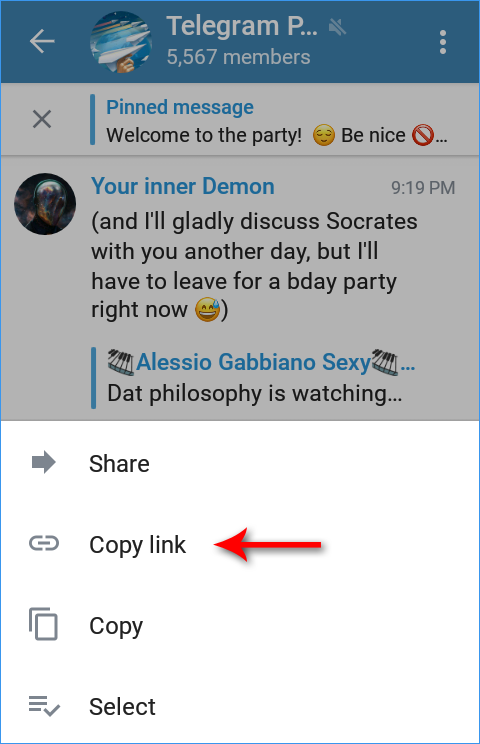The width and height of the screenshot is (480, 744).
Task: Choose Select from the message menu
Action: tap(240, 707)
